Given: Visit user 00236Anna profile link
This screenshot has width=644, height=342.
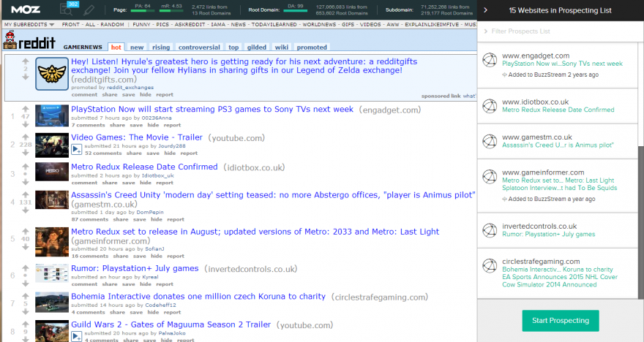Looking at the screenshot, I should (x=157, y=118).
